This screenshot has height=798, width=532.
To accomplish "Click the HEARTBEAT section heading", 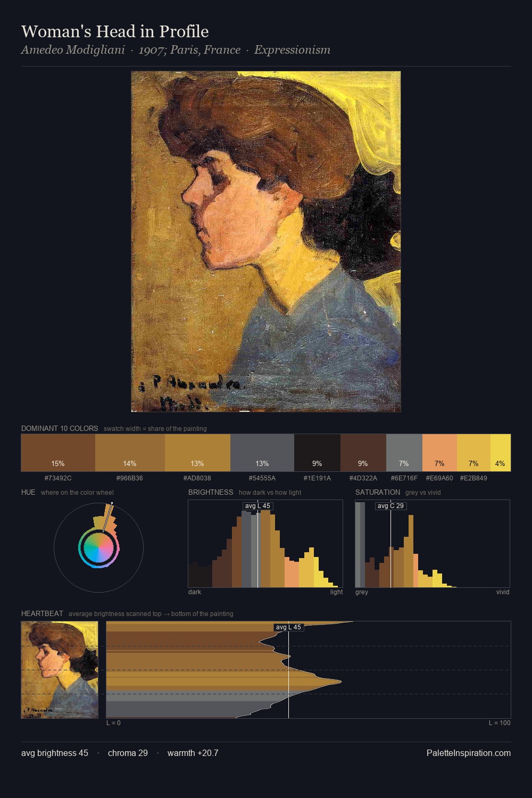I will click(42, 613).
